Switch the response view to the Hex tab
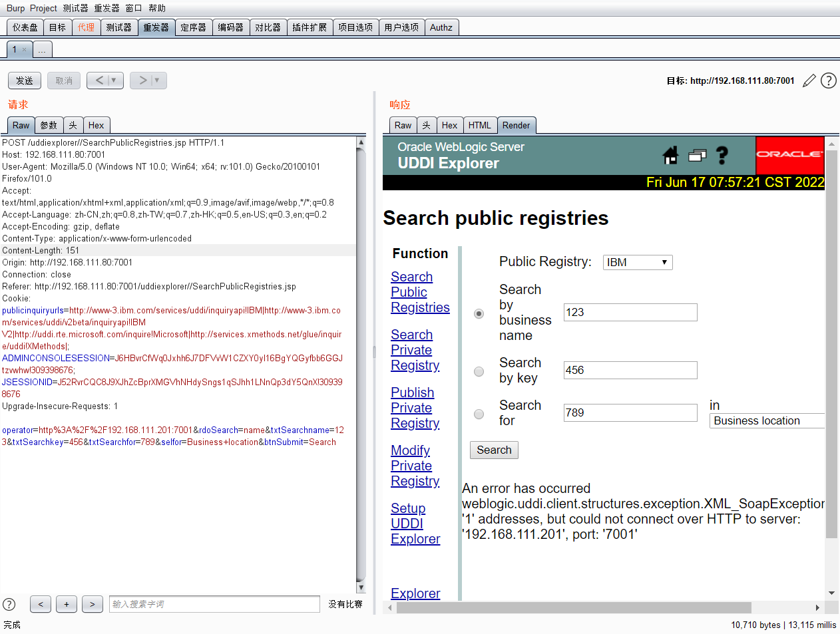The height and width of the screenshot is (634, 840). point(449,125)
